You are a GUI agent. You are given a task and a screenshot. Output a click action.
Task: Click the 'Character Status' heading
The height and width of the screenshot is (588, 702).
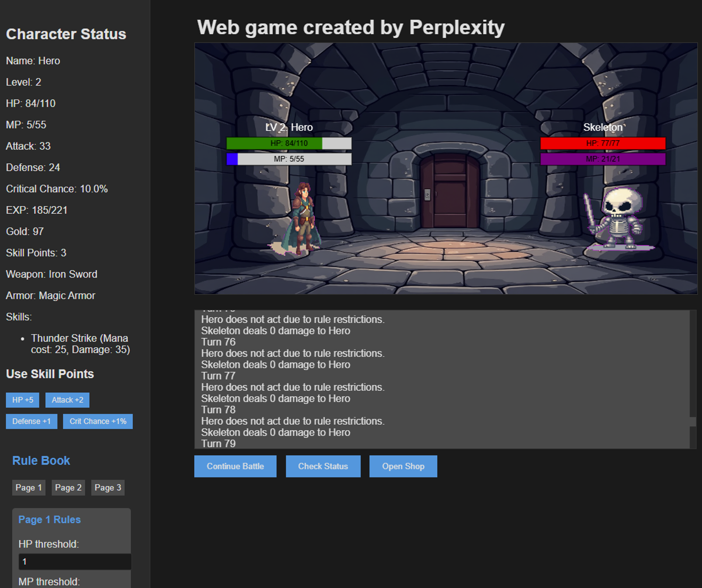[66, 34]
